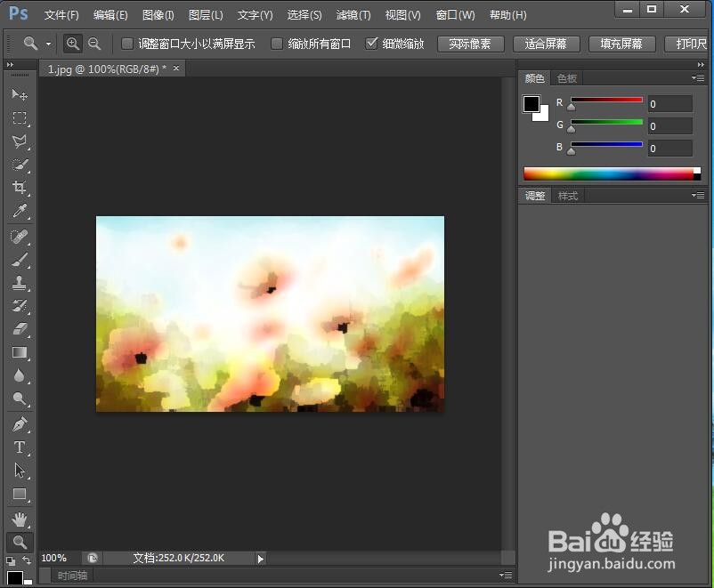Switch to the 色板 tab
The image size is (714, 588).
point(567,78)
